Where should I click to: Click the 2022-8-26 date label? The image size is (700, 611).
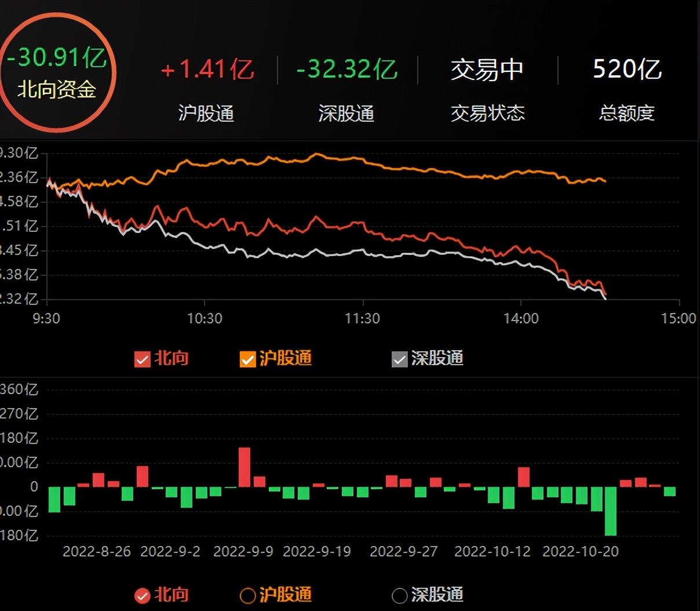click(x=97, y=551)
